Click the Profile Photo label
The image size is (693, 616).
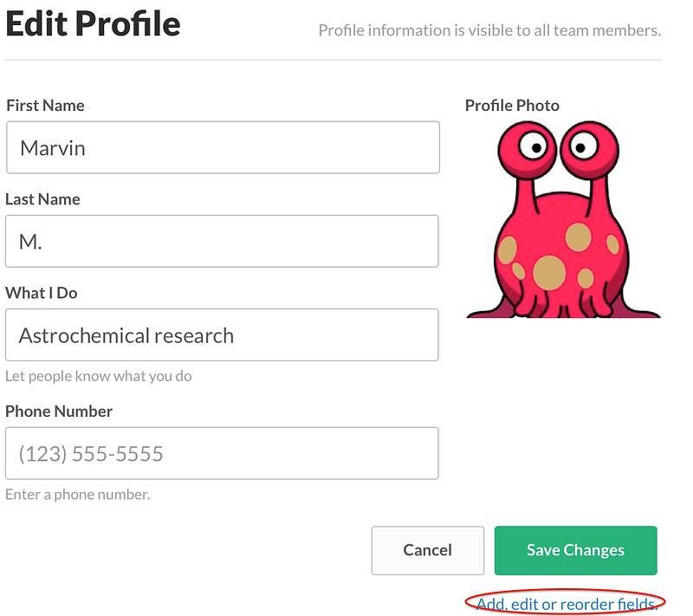click(512, 106)
